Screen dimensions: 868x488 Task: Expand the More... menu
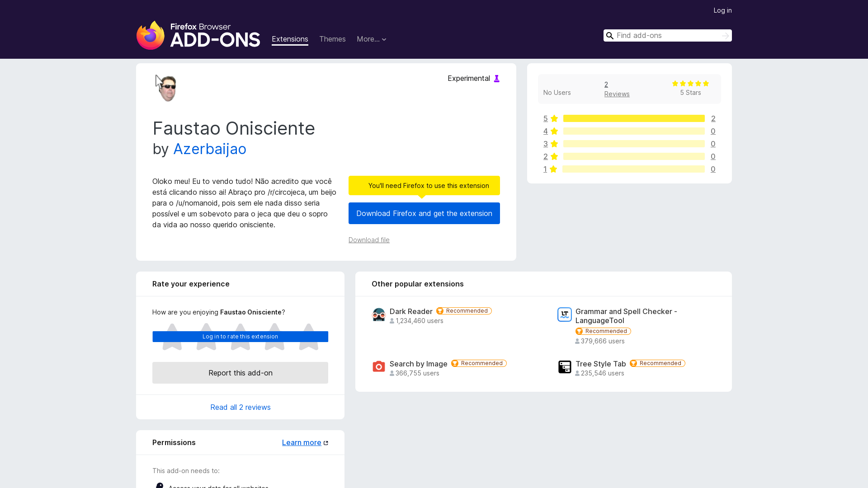click(371, 39)
